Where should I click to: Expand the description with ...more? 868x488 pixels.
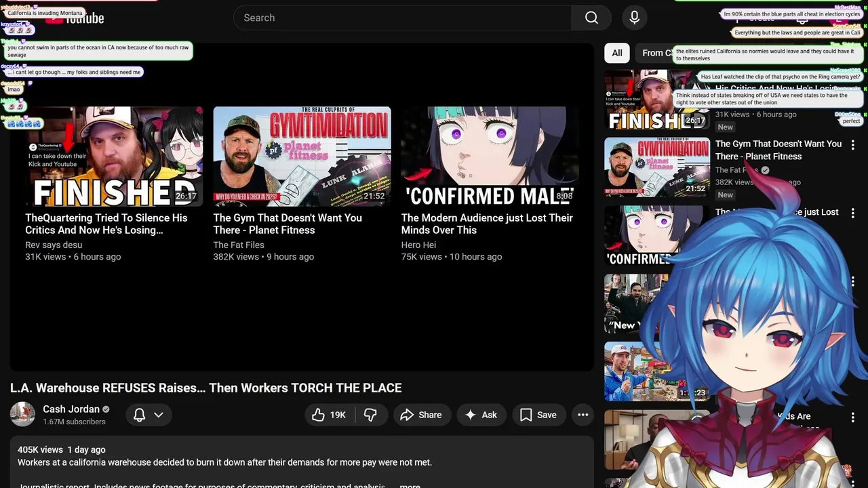pos(409,485)
